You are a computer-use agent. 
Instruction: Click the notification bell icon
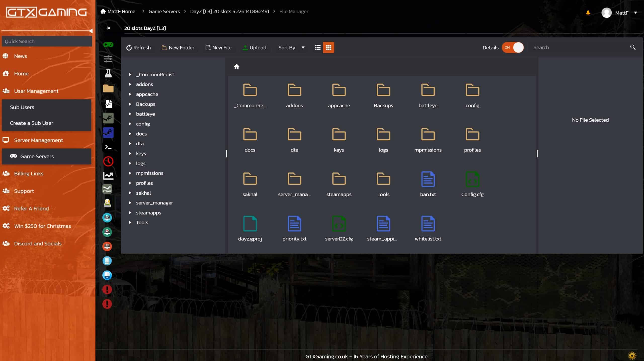pyautogui.click(x=588, y=13)
